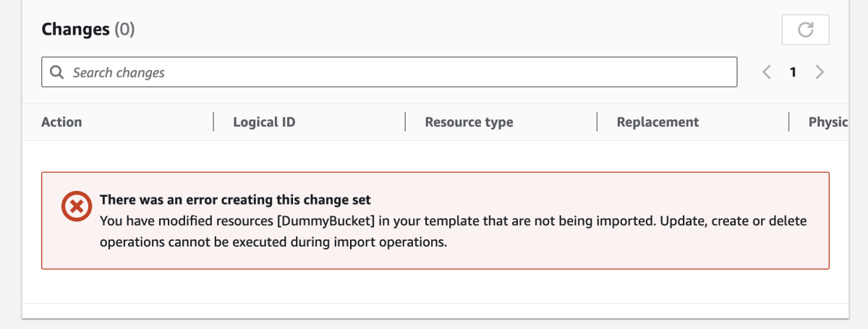Click divider between Logical ID and Resource type

pyautogui.click(x=406, y=122)
